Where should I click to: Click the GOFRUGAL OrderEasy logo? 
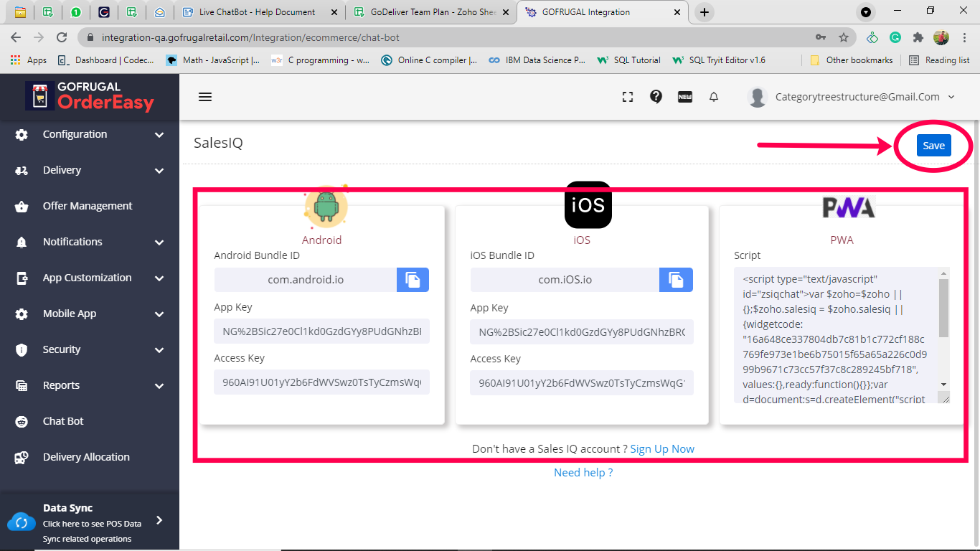90,96
